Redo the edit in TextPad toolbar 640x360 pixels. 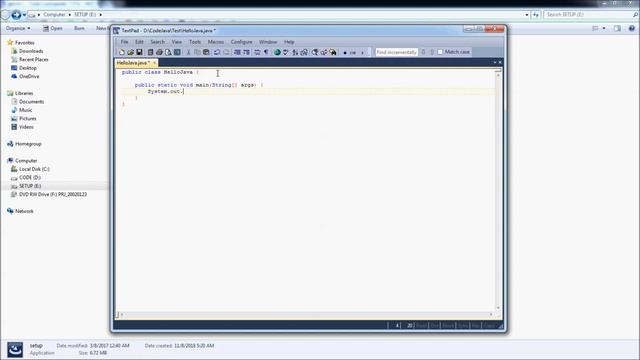226,52
